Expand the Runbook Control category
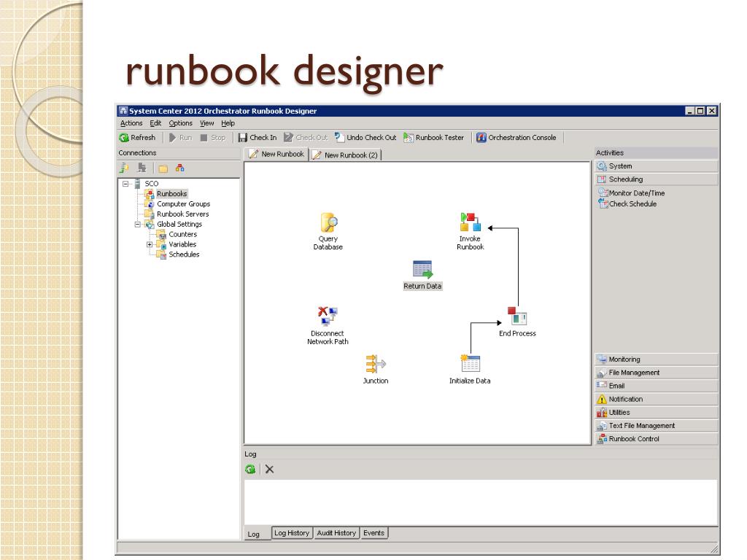The image size is (747, 560). coord(657,439)
